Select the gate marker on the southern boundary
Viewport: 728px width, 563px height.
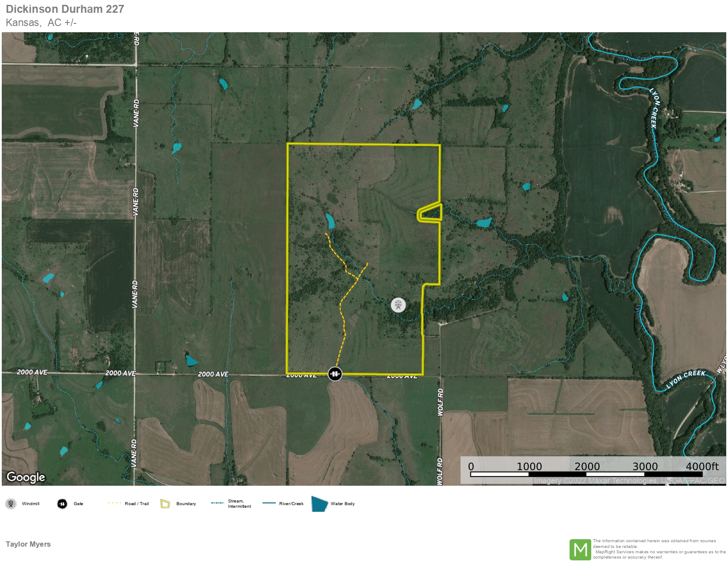(335, 374)
